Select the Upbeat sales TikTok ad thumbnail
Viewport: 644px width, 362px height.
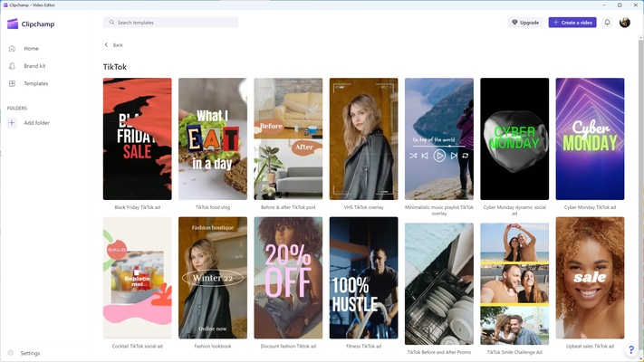590,278
